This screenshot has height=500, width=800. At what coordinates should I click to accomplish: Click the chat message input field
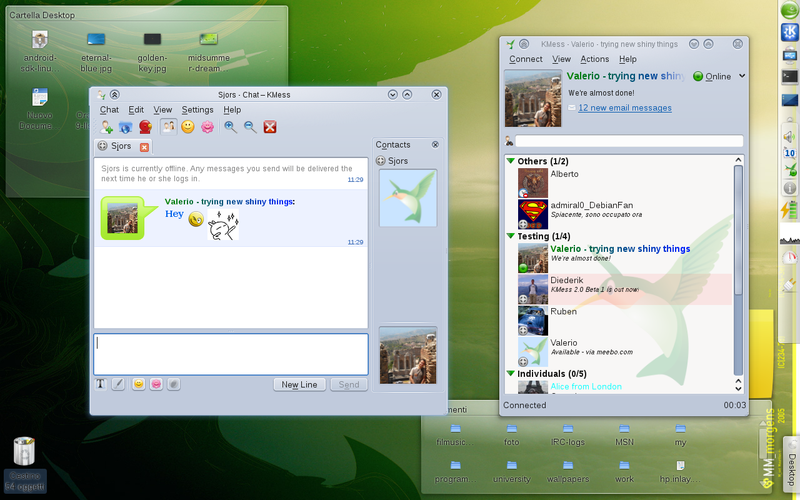pyautogui.click(x=230, y=353)
